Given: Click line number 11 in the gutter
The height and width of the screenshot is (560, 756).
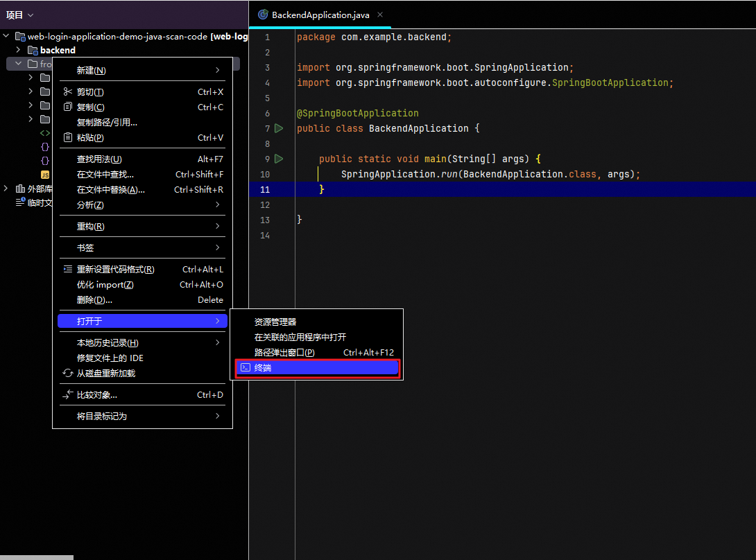Looking at the screenshot, I should click(x=265, y=189).
